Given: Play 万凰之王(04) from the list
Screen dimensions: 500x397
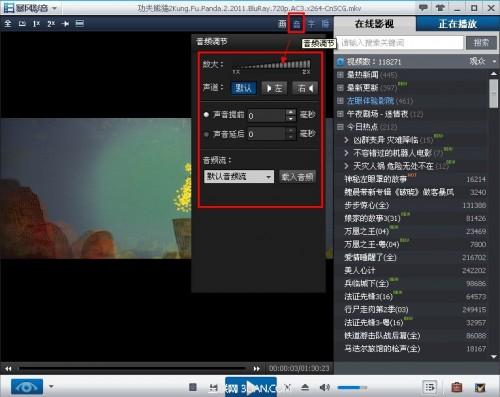Looking at the screenshot, I should pos(367,231).
